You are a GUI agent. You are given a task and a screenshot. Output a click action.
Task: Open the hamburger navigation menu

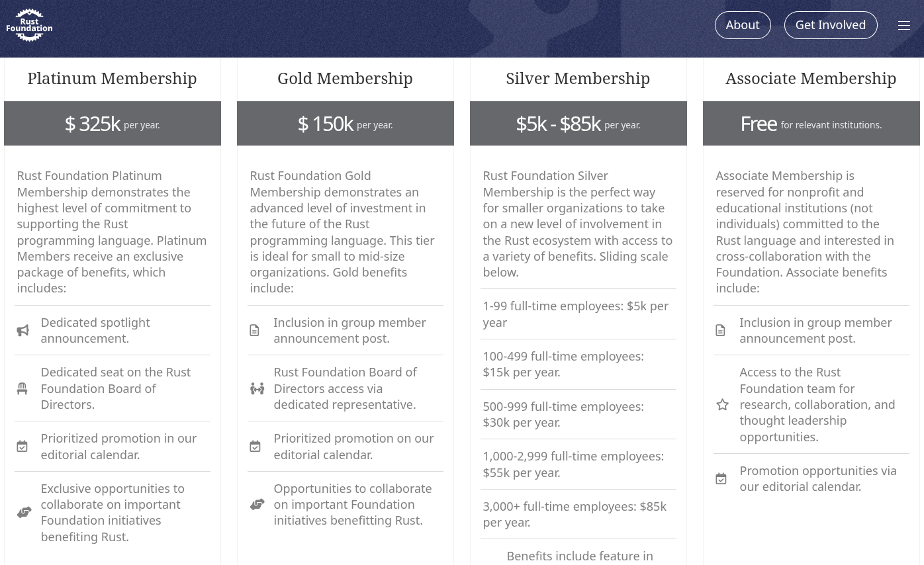click(x=904, y=25)
